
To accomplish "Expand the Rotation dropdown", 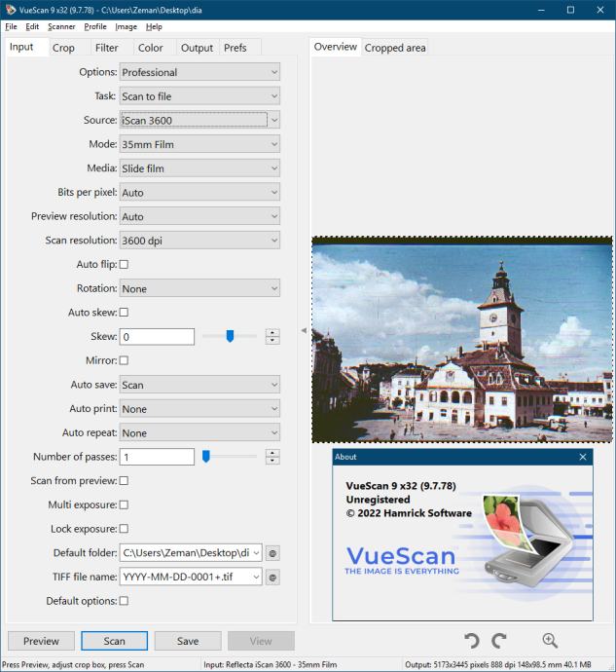I will click(199, 288).
